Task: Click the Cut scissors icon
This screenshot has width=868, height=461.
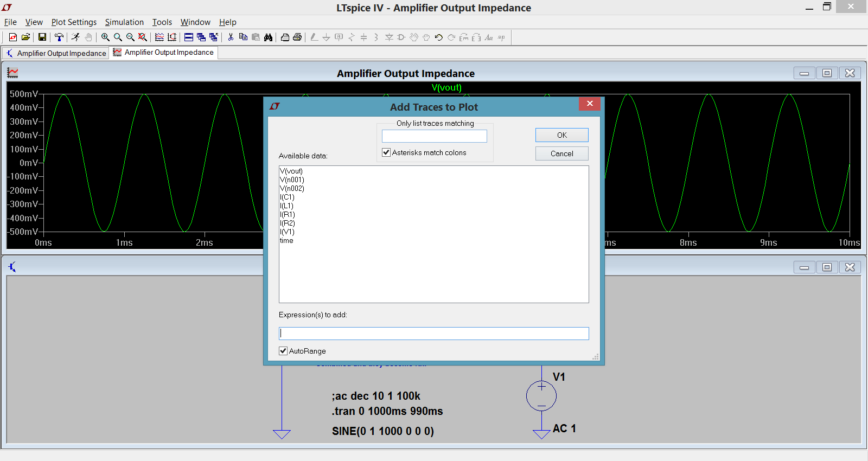Action: pos(231,37)
